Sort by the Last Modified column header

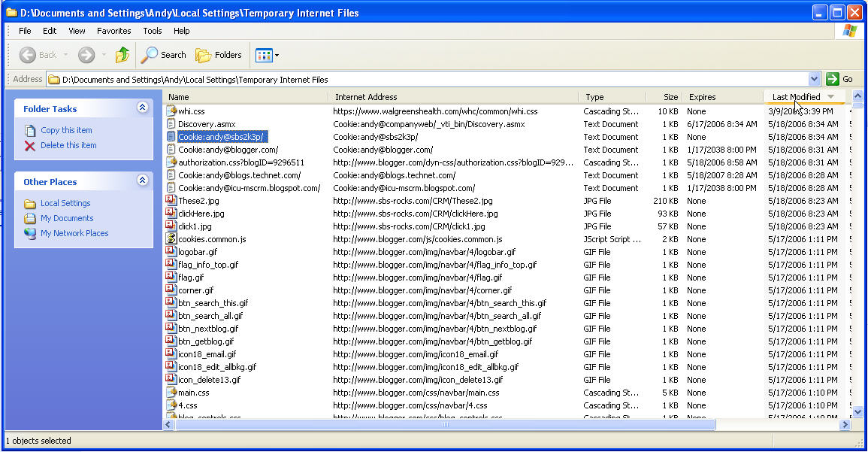804,97
